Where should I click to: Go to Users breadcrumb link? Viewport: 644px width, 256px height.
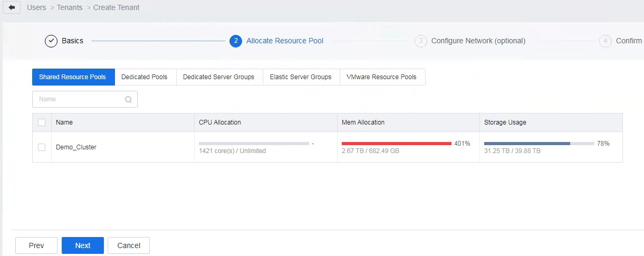(36, 8)
